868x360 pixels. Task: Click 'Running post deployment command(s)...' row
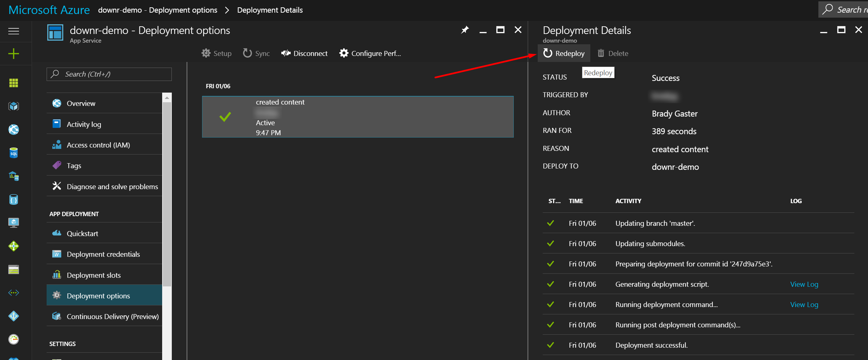698,325
